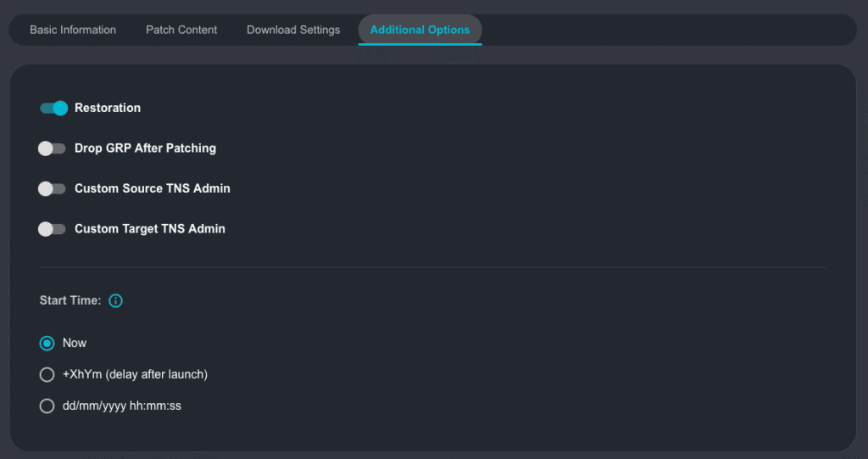Go to the Download Settings tab
Viewport: 868px width, 459px height.
(x=293, y=30)
